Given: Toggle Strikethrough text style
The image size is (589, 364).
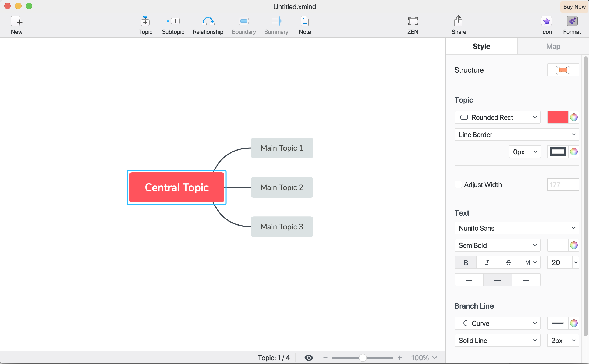Looking at the screenshot, I should (x=508, y=262).
